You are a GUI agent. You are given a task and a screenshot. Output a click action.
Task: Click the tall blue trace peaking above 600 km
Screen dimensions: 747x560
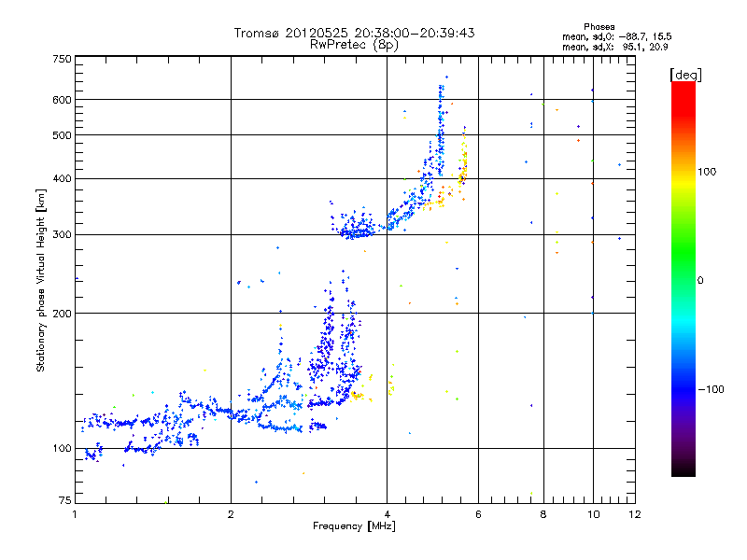click(x=441, y=129)
